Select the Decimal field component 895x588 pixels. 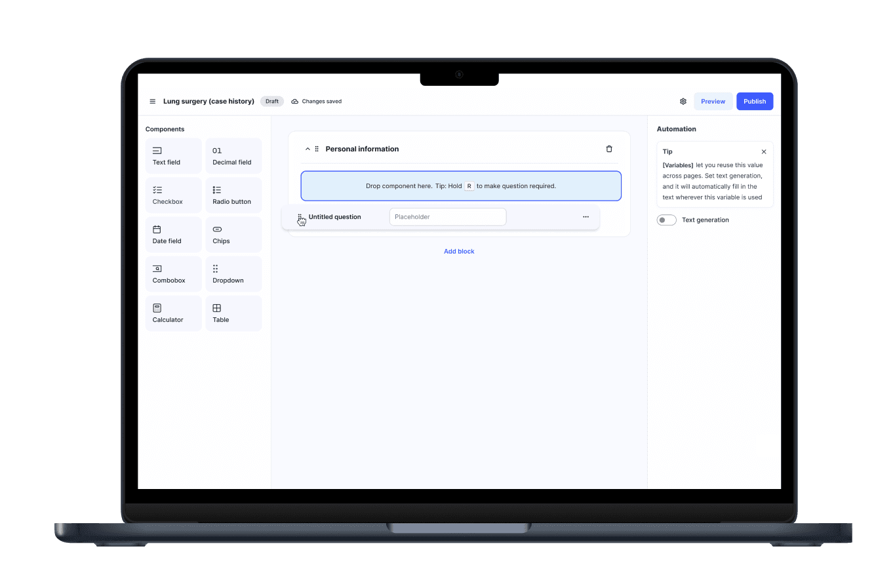tap(233, 156)
